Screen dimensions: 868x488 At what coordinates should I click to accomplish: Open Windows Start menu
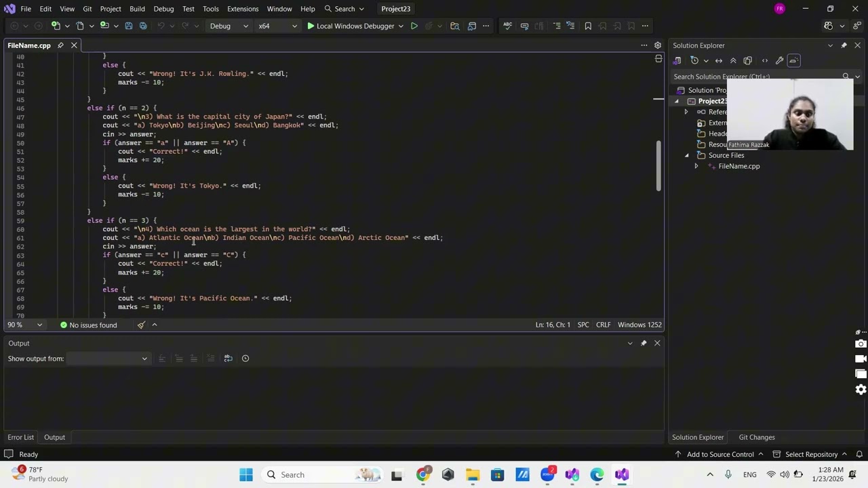(x=246, y=474)
